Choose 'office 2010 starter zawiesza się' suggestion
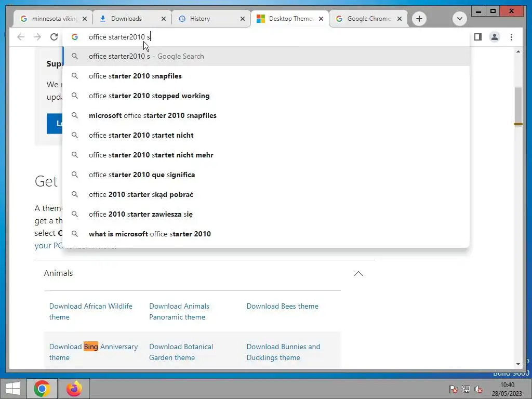The width and height of the screenshot is (532, 399). tap(267, 214)
